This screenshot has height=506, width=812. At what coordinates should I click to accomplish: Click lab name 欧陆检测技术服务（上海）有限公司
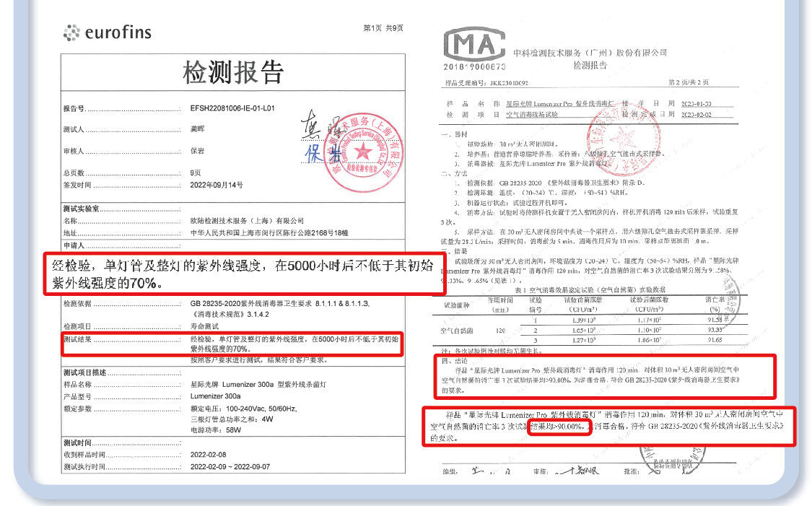click(x=247, y=221)
